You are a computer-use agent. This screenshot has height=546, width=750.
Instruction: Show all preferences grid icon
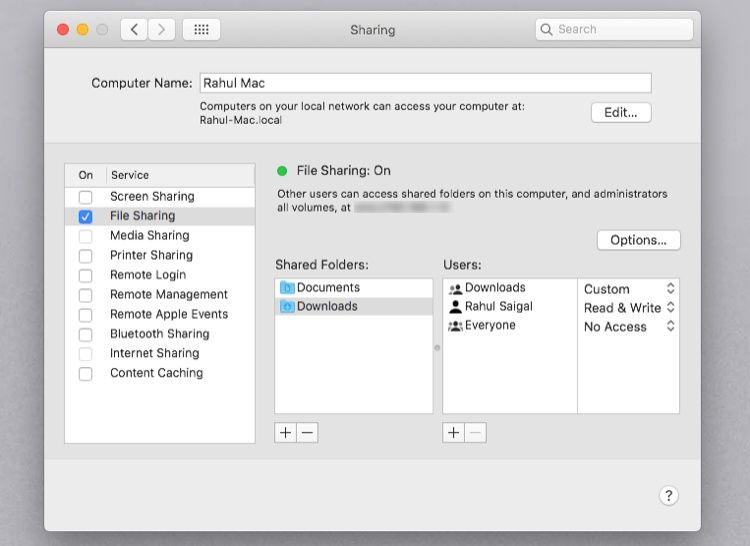click(x=201, y=30)
